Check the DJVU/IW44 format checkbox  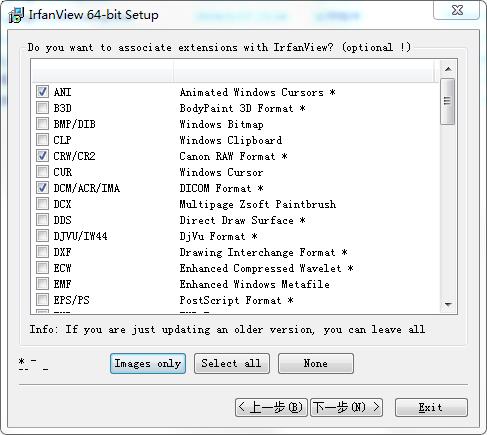[42, 236]
